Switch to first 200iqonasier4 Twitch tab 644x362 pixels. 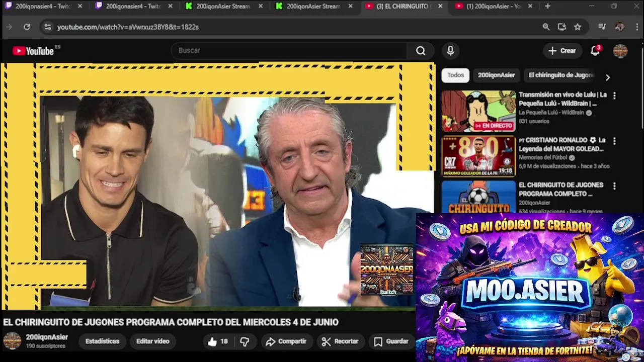42,7
